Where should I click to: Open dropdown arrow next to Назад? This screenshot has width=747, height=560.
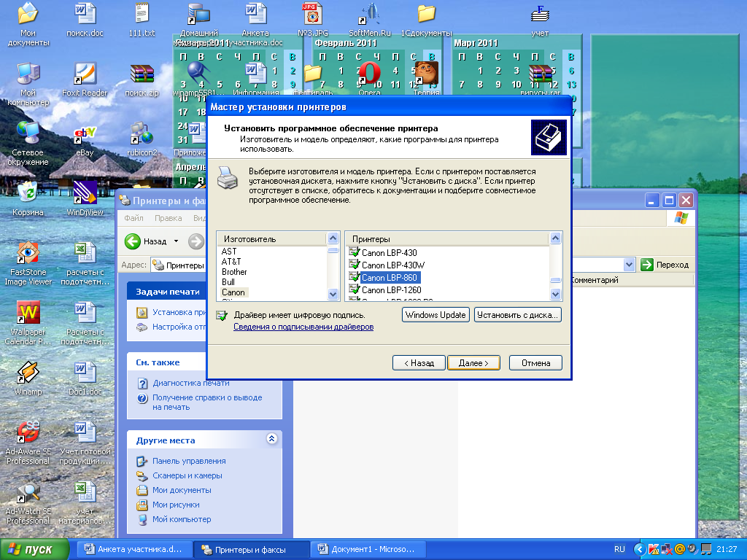[177, 241]
